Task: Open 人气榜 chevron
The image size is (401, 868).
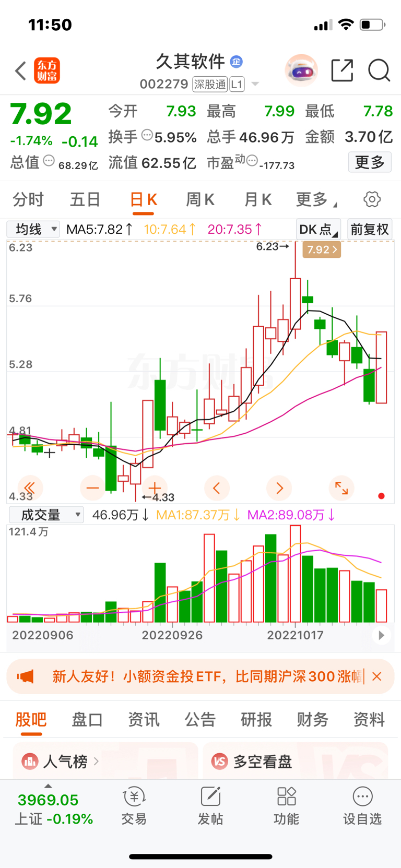Action: coord(96,762)
